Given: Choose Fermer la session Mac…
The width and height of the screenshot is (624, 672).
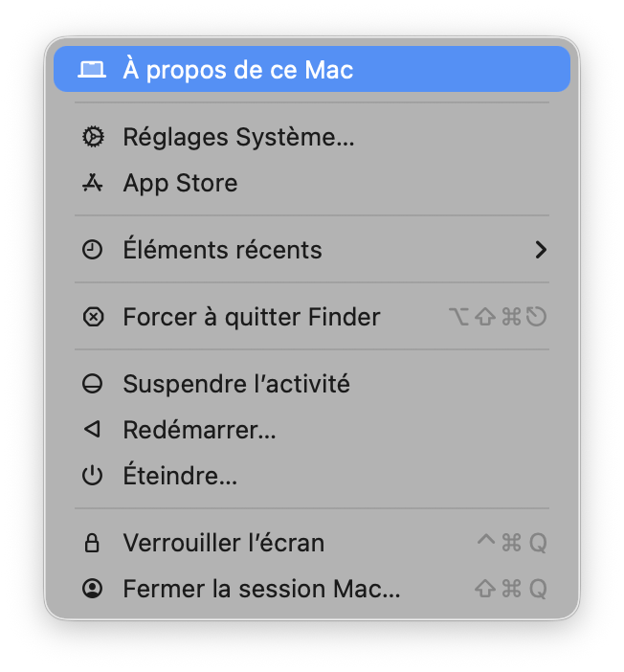Looking at the screenshot, I should [x=261, y=589].
